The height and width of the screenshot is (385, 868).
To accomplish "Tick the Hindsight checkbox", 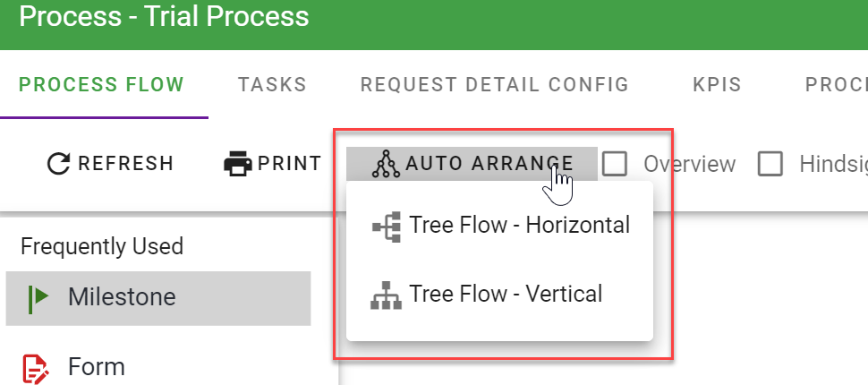I will pyautogui.click(x=770, y=164).
